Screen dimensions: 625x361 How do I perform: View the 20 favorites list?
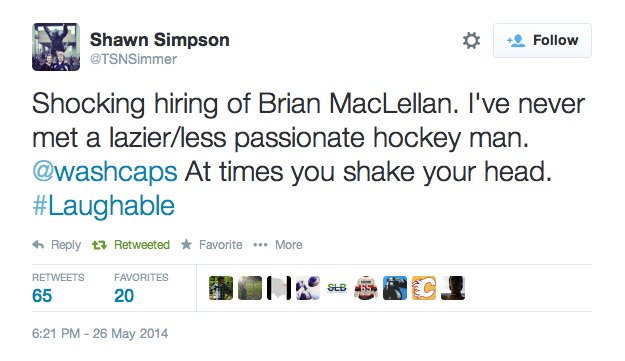click(141, 288)
